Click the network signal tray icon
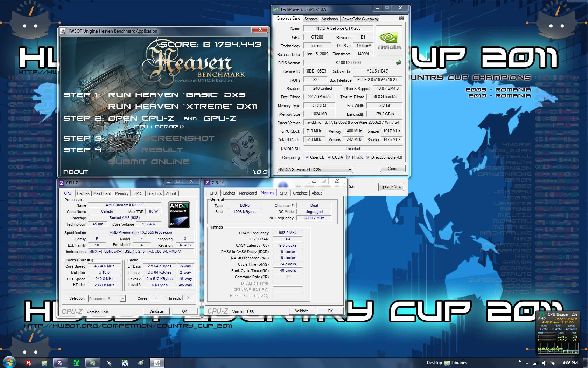The height and width of the screenshot is (368, 588). (x=536, y=363)
